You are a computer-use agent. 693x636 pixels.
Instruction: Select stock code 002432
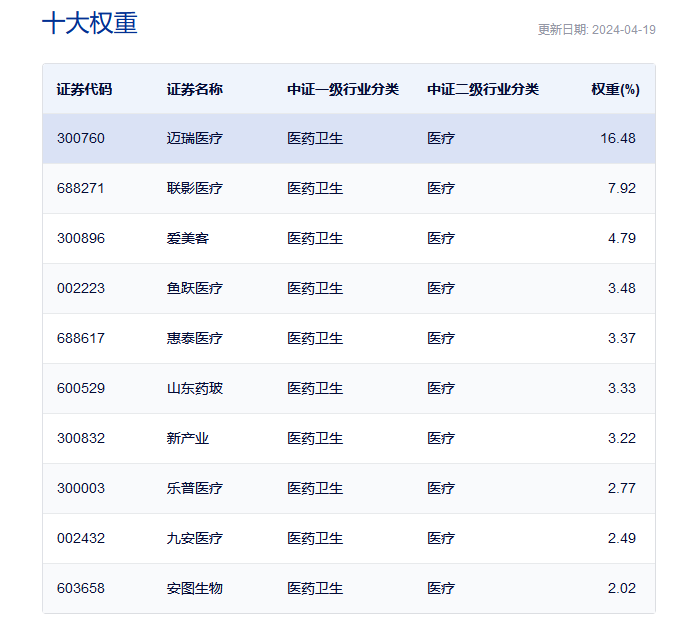[x=81, y=538]
